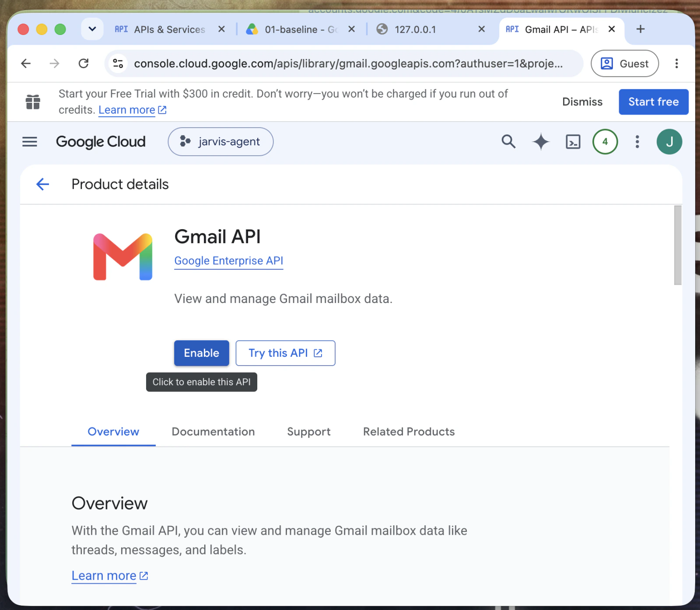Click the address bar URL
700x610 pixels.
click(348, 63)
